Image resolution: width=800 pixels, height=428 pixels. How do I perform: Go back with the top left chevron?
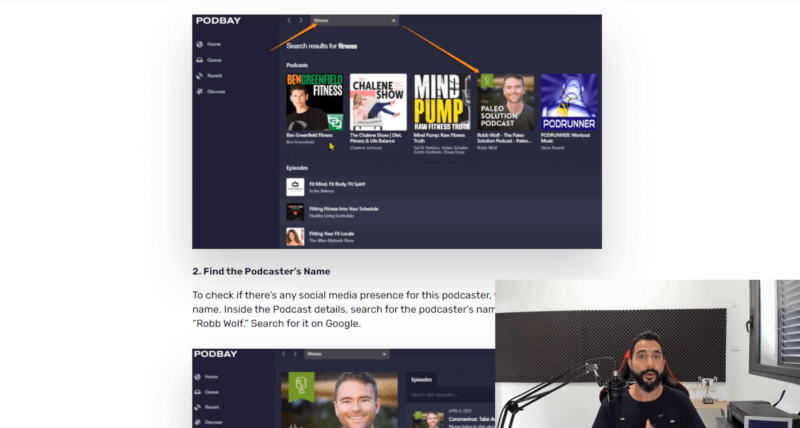(x=289, y=20)
